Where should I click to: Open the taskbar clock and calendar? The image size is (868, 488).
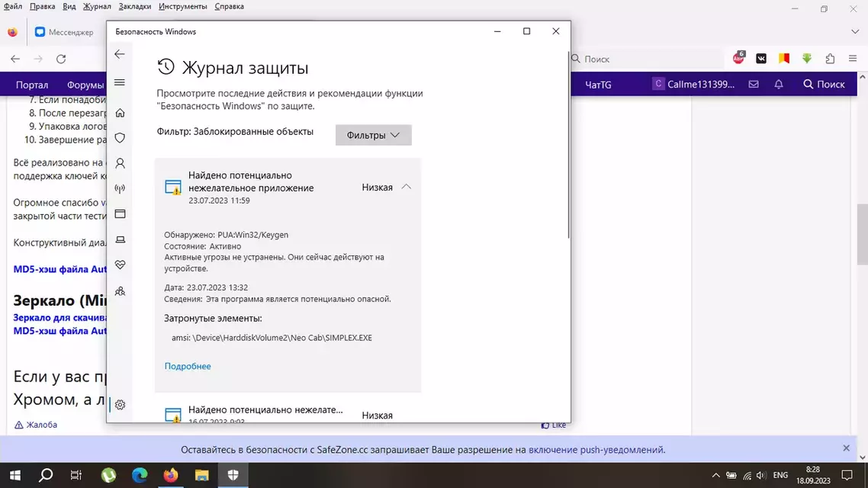[x=813, y=475]
